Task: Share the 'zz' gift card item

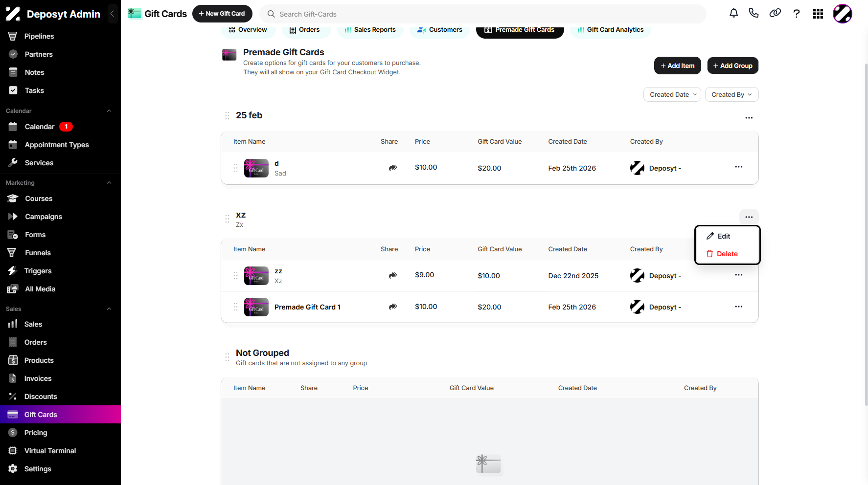Action: (393, 275)
